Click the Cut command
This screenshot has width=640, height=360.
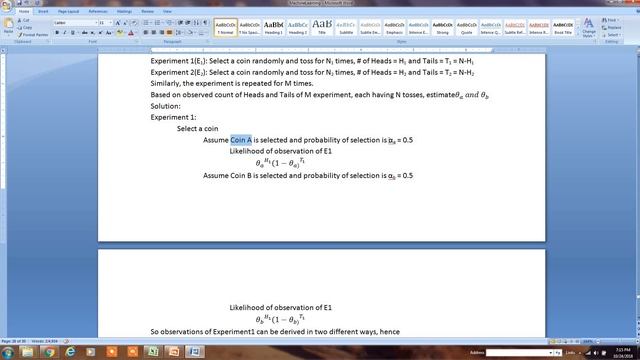24,20
